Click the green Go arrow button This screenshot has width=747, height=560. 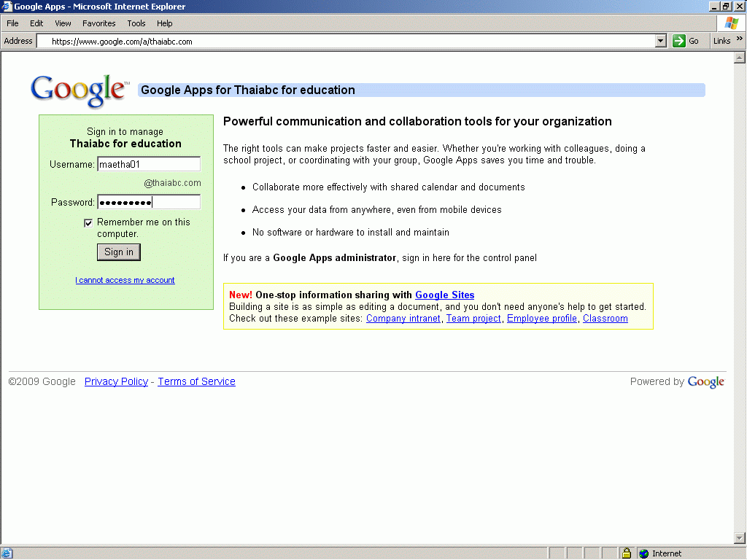coord(678,41)
